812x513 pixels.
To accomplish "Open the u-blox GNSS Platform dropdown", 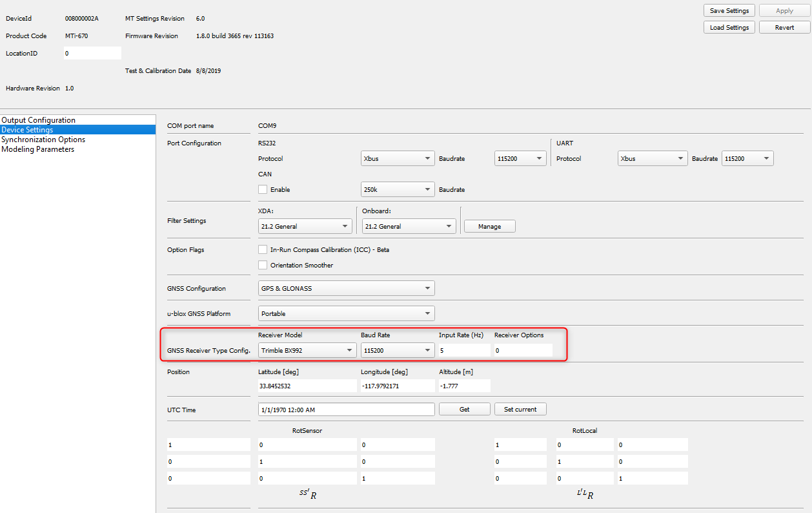I will coord(346,313).
